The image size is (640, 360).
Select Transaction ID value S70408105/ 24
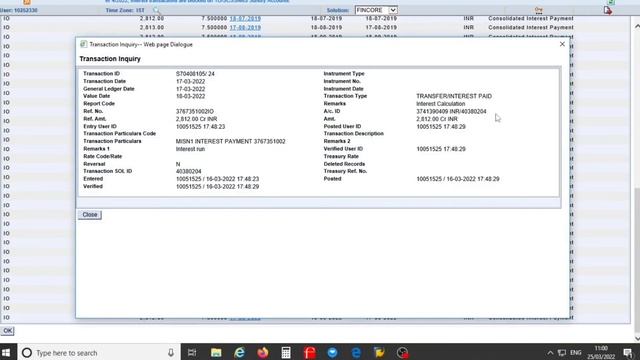click(x=195, y=74)
